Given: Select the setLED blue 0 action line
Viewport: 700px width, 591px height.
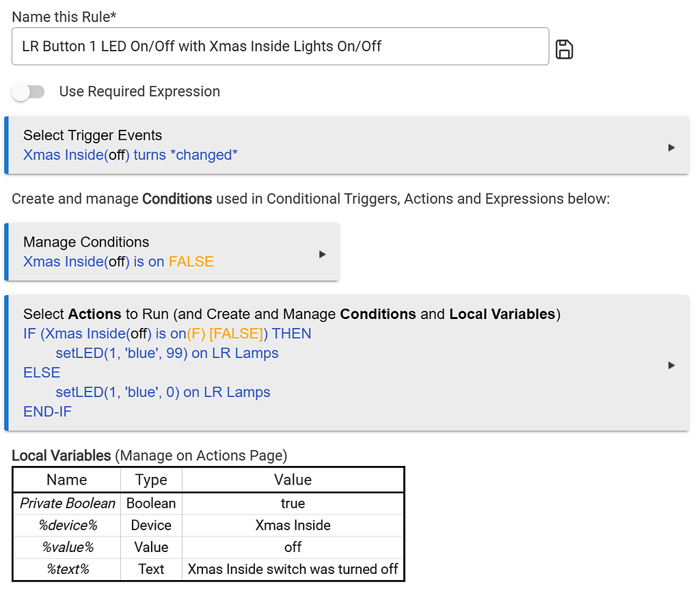Looking at the screenshot, I should pos(163,392).
